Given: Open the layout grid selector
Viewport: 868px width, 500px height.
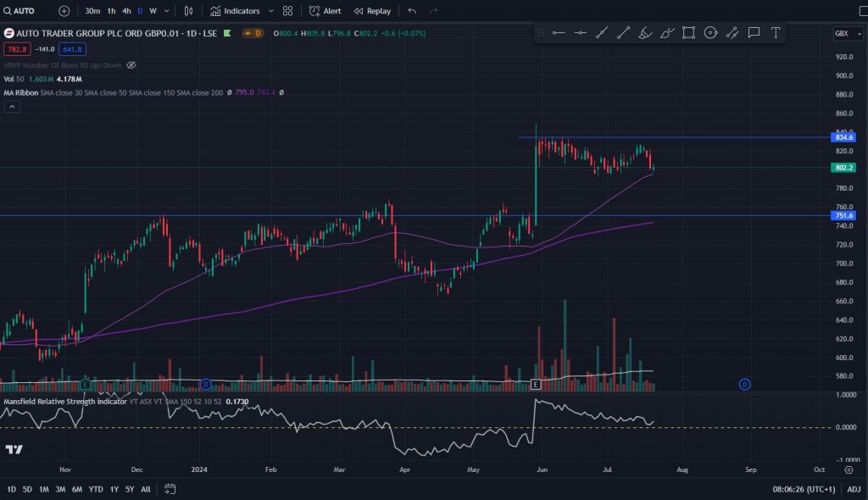Looking at the screenshot, I should 288,11.
